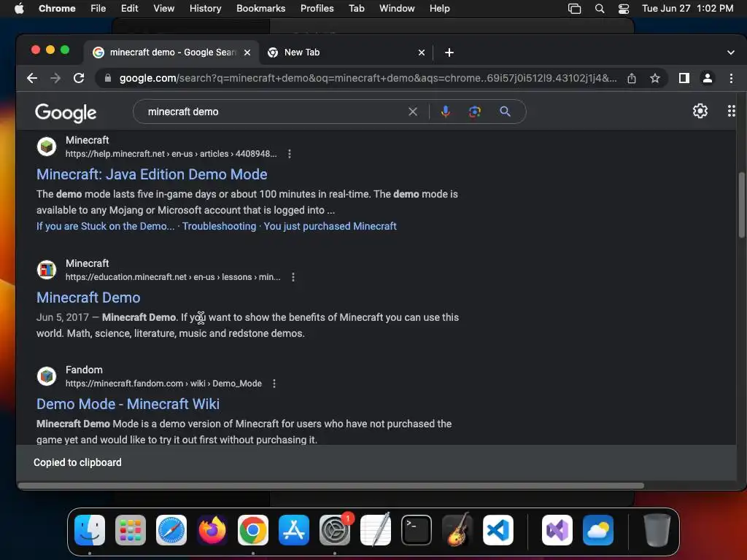Open Google quick settings gear

tap(700, 111)
